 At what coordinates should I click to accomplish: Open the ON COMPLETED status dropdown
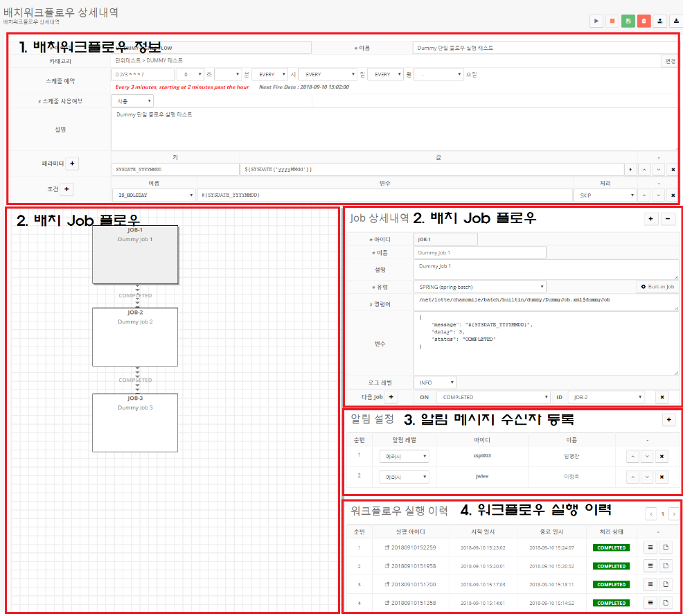click(493, 397)
